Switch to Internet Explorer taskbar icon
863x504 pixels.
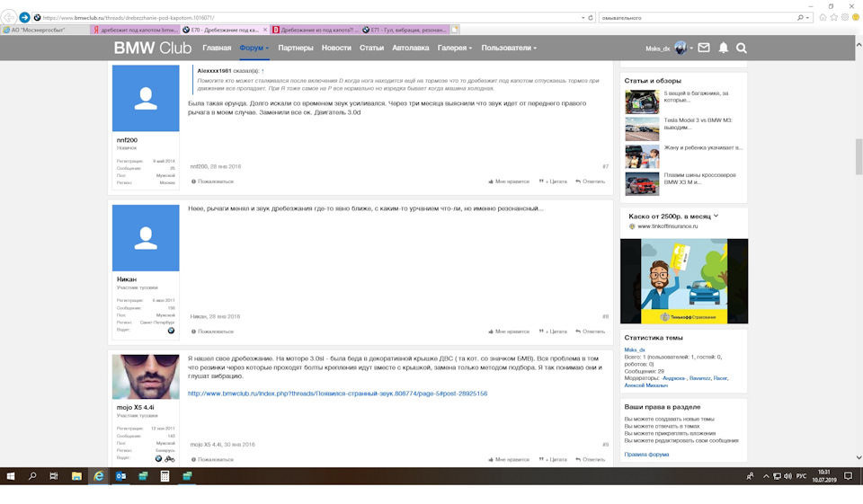tap(99, 476)
